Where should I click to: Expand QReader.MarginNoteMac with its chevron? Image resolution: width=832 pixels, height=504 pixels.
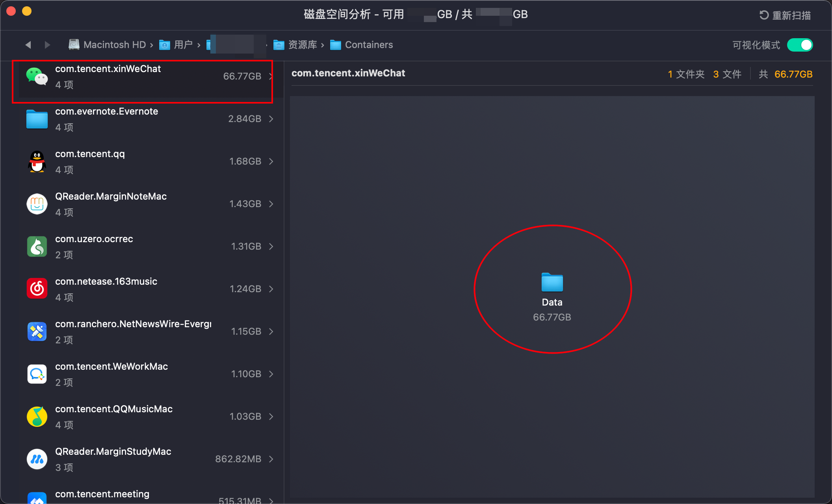click(x=271, y=204)
